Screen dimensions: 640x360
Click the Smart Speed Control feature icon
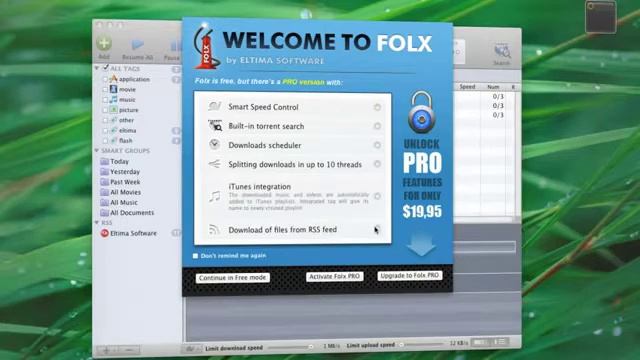(215, 107)
